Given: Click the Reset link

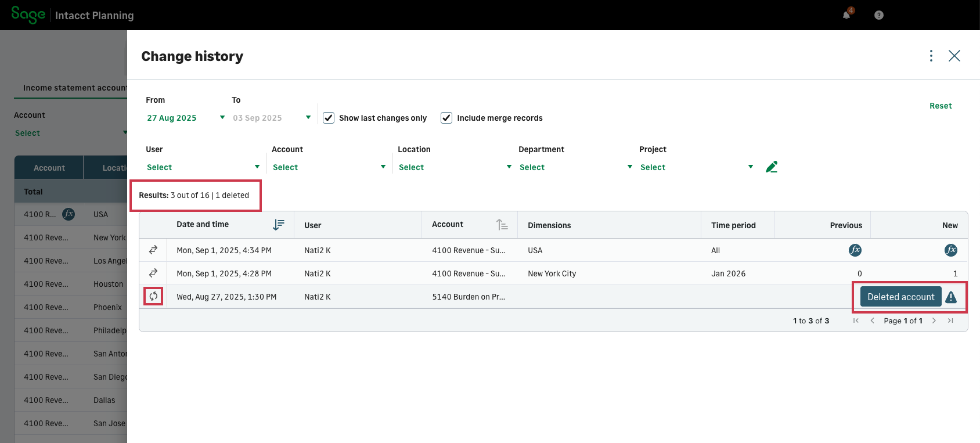Looking at the screenshot, I should click(x=940, y=106).
